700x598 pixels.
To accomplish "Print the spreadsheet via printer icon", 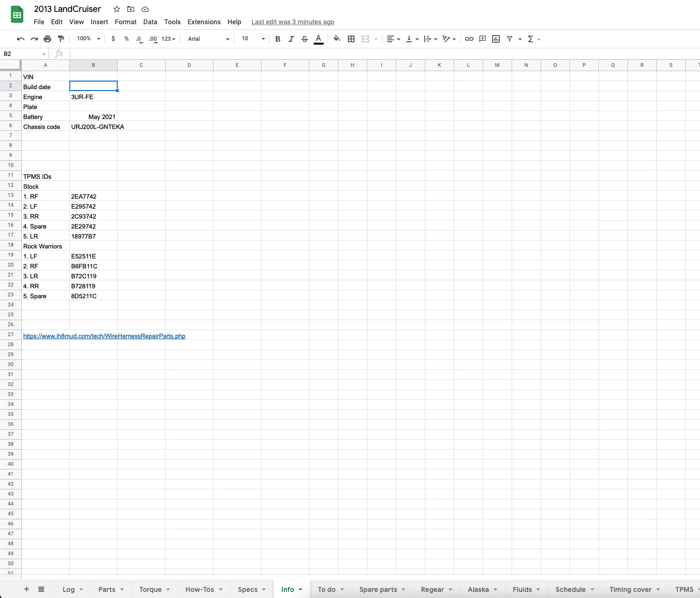I will (x=47, y=39).
